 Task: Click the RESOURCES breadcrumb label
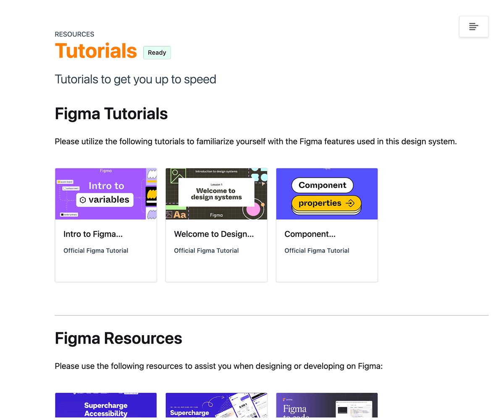point(74,34)
